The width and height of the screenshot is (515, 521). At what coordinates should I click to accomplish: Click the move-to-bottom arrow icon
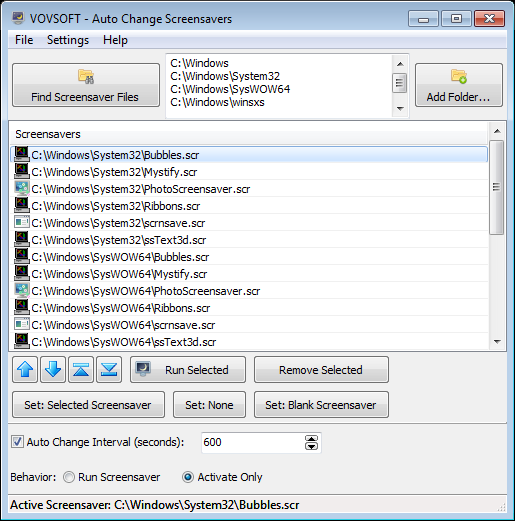click(x=109, y=370)
